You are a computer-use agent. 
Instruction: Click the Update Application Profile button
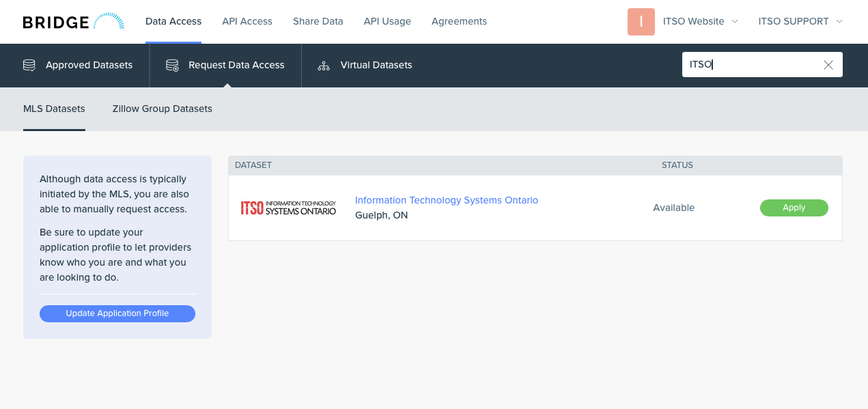click(117, 313)
